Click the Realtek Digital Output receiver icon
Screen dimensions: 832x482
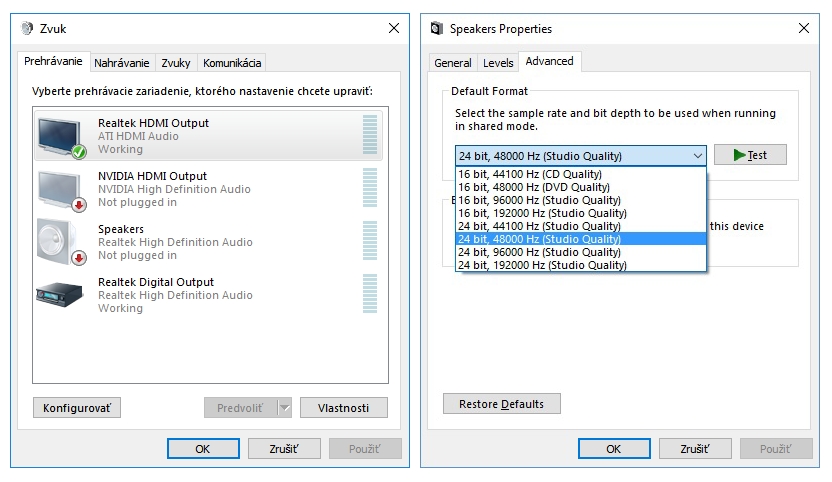(x=61, y=294)
